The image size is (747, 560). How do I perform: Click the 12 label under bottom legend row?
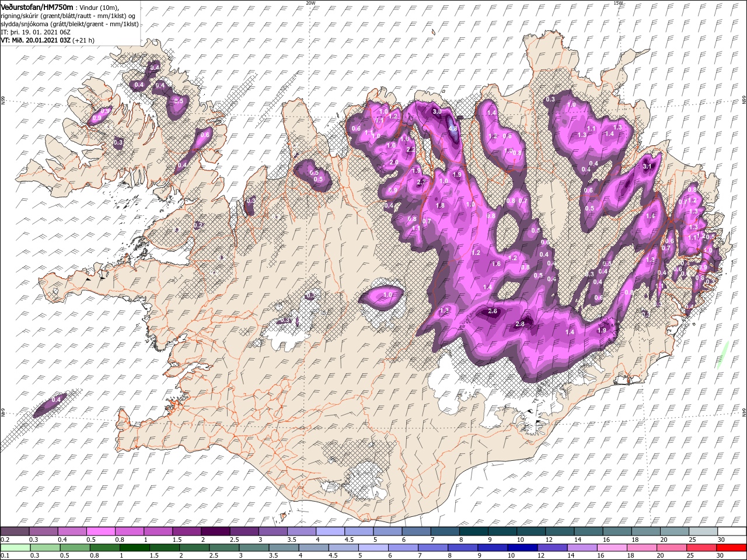coord(541,555)
